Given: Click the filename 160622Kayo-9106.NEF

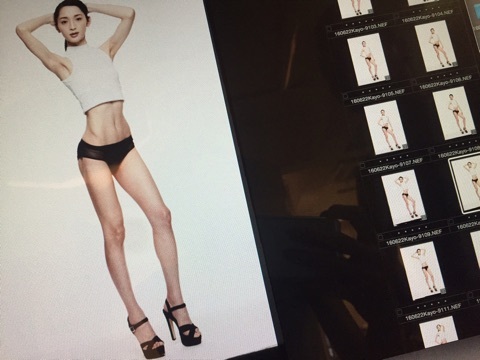Looking at the screenshot, I should pos(445,82).
